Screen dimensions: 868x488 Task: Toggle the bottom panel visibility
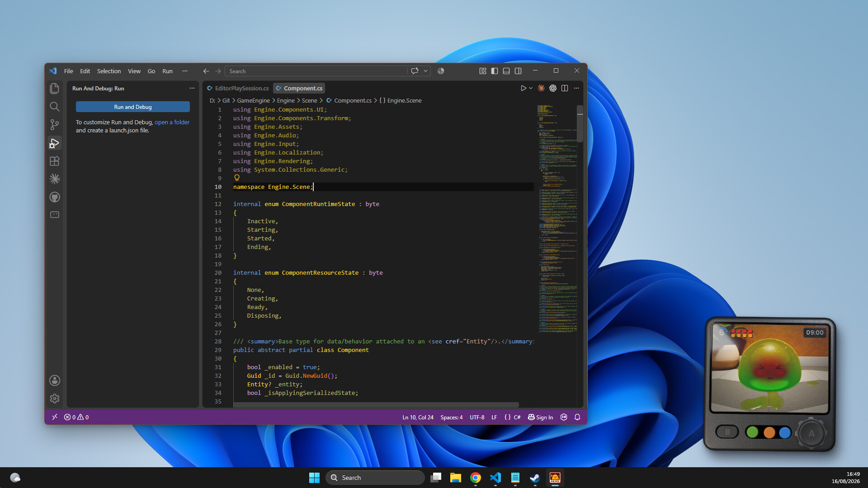pyautogui.click(x=506, y=71)
